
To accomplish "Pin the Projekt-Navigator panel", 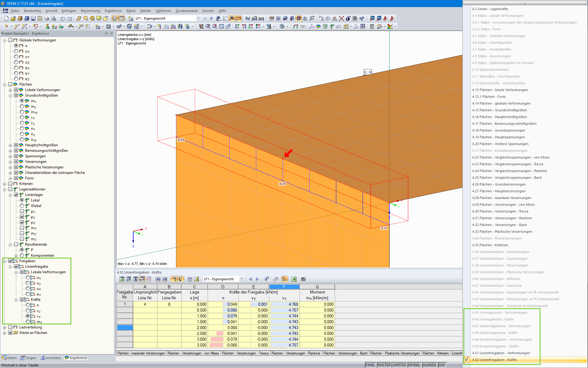I will (106, 33).
